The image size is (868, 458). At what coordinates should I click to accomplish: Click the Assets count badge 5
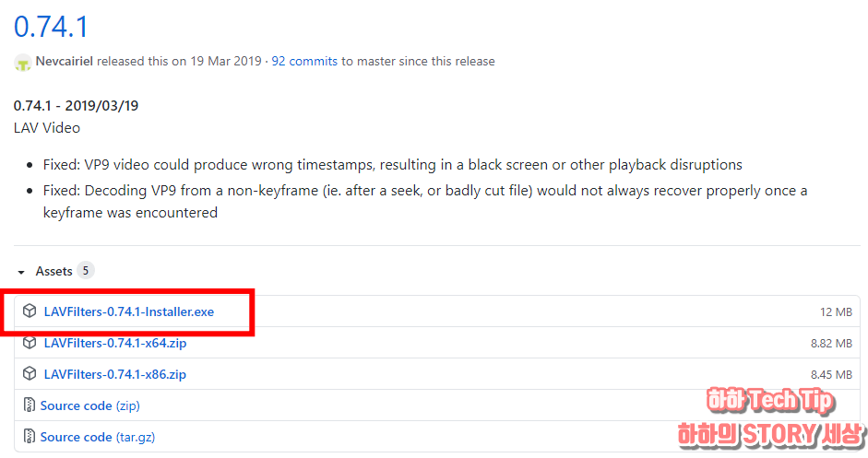click(85, 271)
